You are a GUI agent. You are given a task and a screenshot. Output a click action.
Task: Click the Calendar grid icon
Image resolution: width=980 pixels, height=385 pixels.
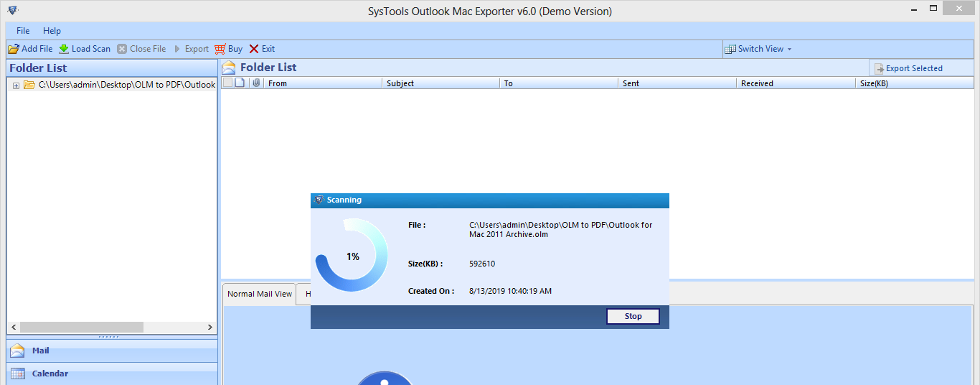(17, 374)
